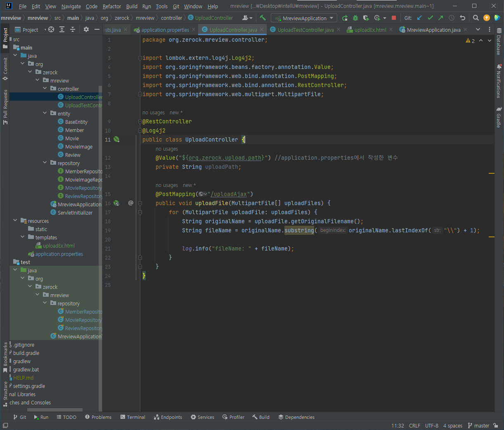Toggle the Bookmarks tool window
Viewport: 504px width, 430px height.
pos(5,357)
